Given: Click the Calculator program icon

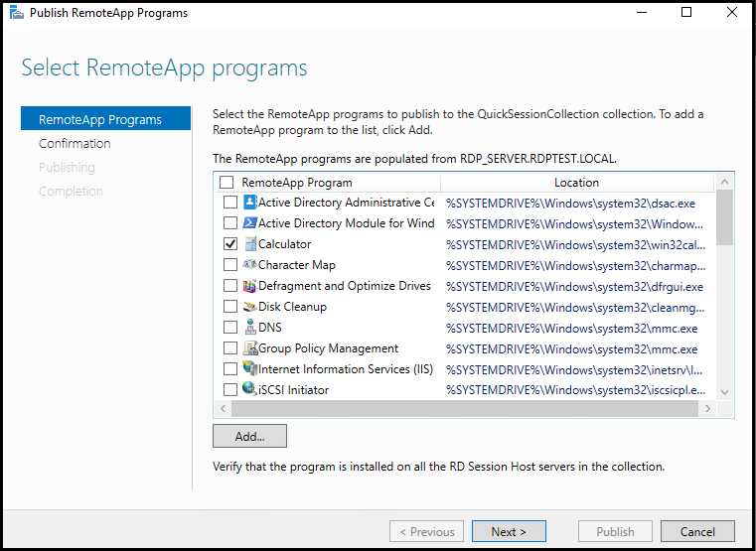Looking at the screenshot, I should (249, 243).
